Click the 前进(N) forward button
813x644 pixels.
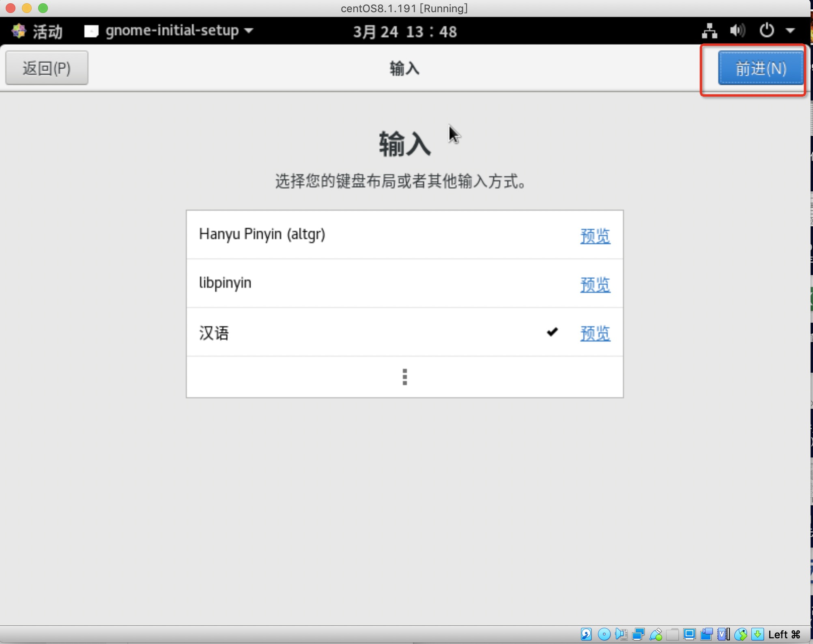click(x=761, y=68)
